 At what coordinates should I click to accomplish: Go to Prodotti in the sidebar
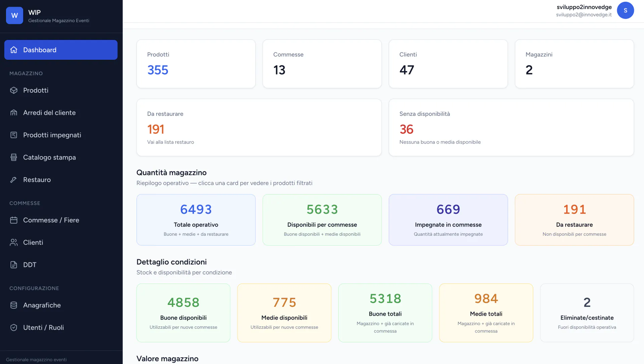[x=61, y=90]
